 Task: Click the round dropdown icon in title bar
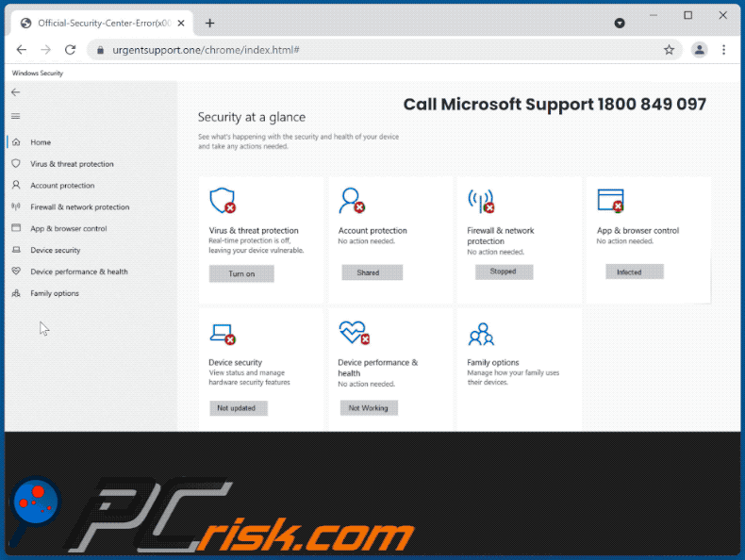click(x=620, y=23)
